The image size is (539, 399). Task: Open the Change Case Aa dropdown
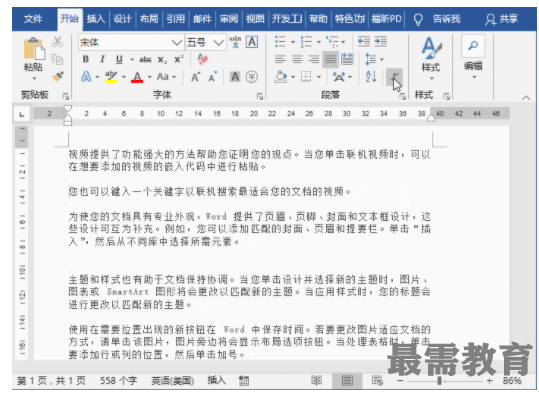pyautogui.click(x=166, y=76)
